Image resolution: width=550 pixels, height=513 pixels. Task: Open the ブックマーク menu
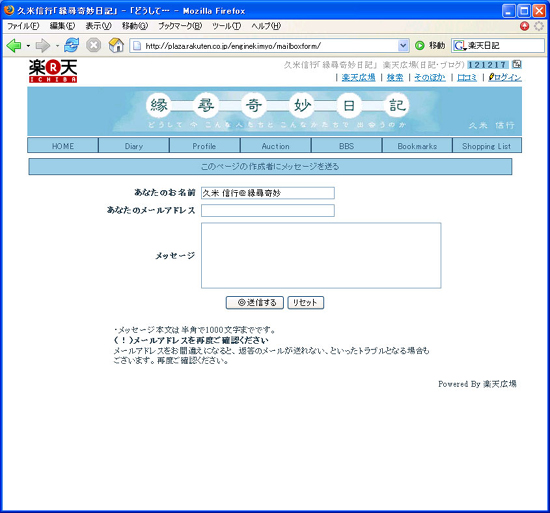180,26
